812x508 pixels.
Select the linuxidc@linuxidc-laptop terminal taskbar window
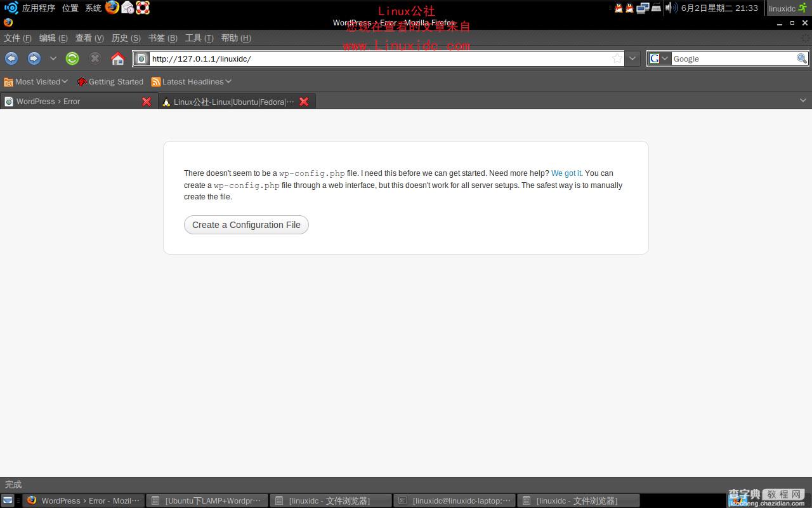[x=454, y=500]
